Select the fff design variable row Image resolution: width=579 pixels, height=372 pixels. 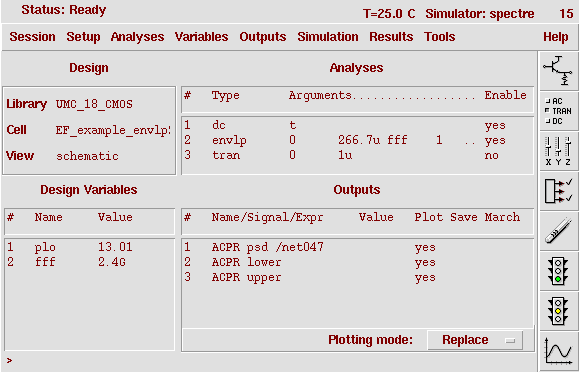[89, 262]
